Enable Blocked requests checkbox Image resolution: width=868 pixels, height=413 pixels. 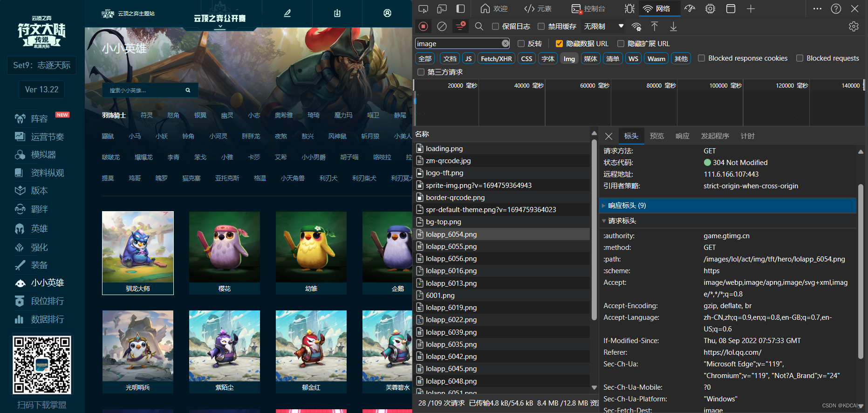[800, 58]
